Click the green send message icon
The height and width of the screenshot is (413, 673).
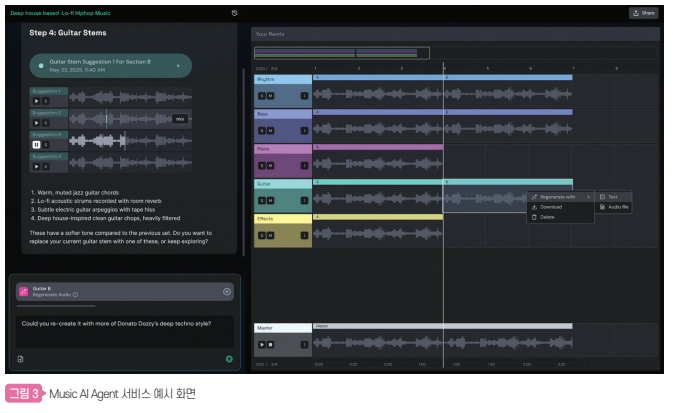pyautogui.click(x=229, y=358)
